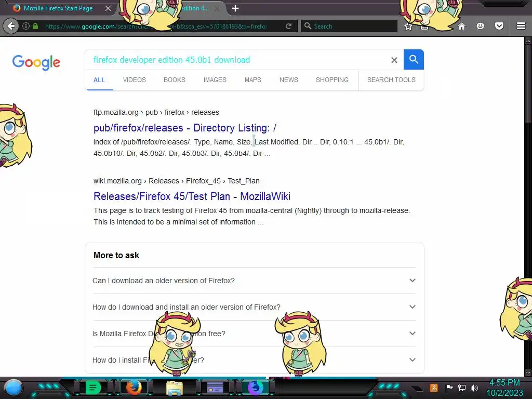The image size is (532, 399).
Task: Expand the "How do I install Firefox" question chevron
Action: click(412, 360)
